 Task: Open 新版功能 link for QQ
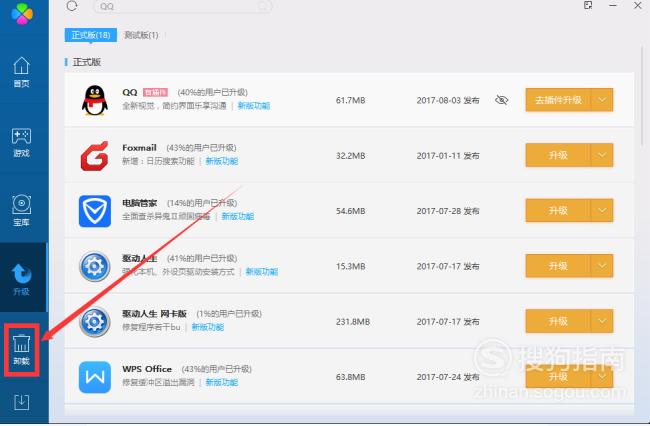[x=254, y=106]
